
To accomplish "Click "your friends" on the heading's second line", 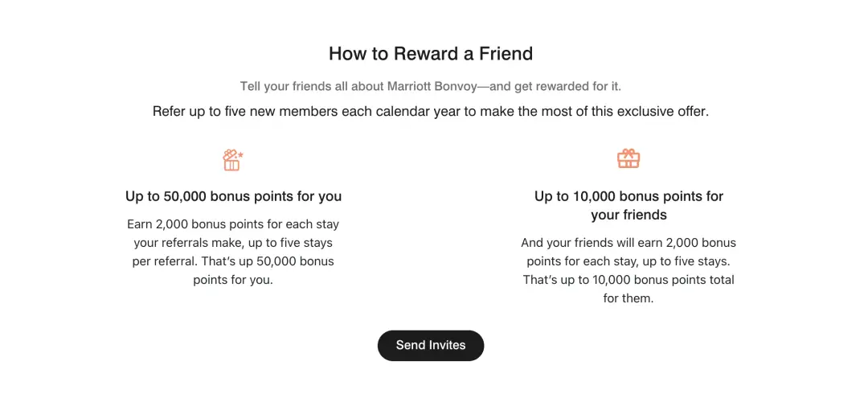I will (628, 215).
